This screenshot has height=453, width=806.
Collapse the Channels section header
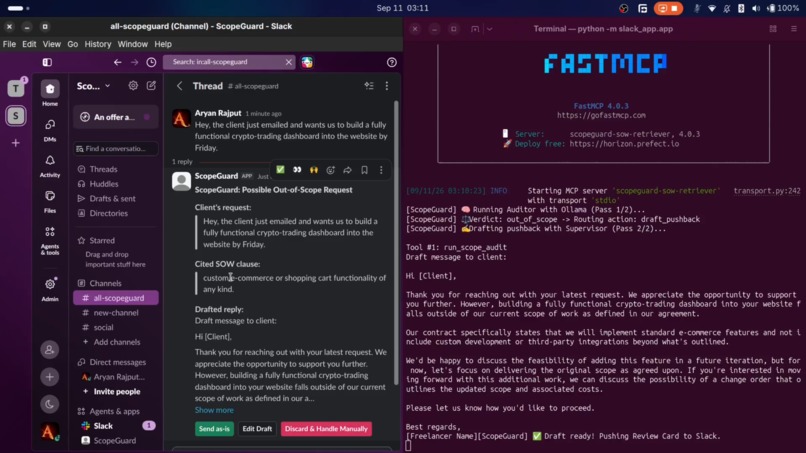click(x=105, y=283)
